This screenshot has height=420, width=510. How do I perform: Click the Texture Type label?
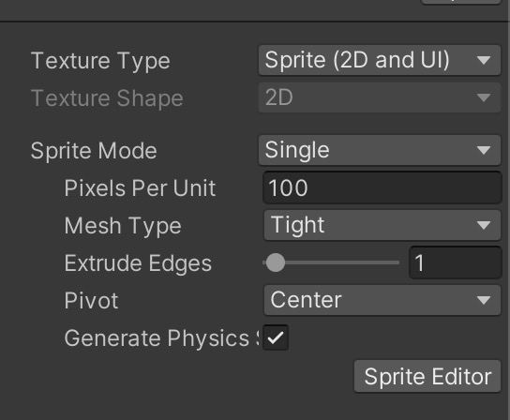click(x=100, y=61)
